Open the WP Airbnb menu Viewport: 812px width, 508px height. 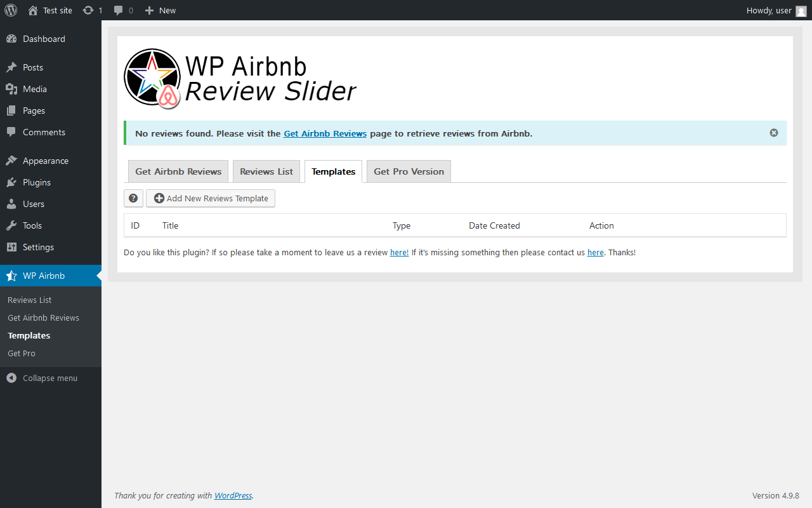[x=51, y=276]
